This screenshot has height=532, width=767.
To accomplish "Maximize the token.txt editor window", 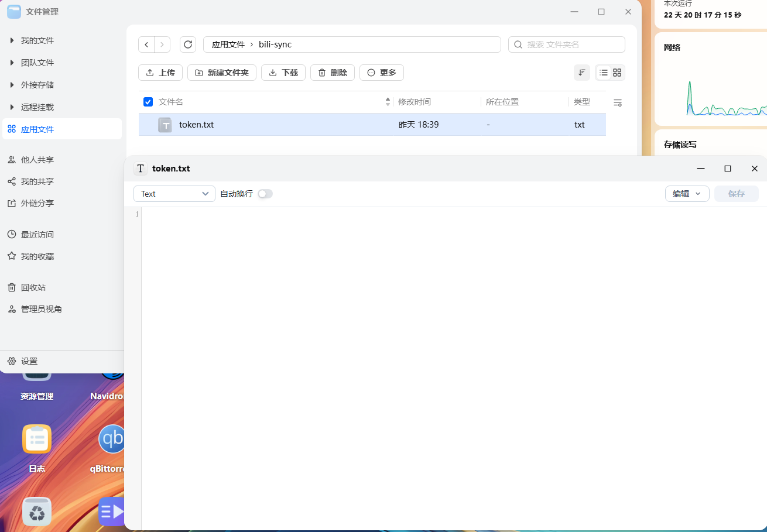I will click(x=728, y=169).
